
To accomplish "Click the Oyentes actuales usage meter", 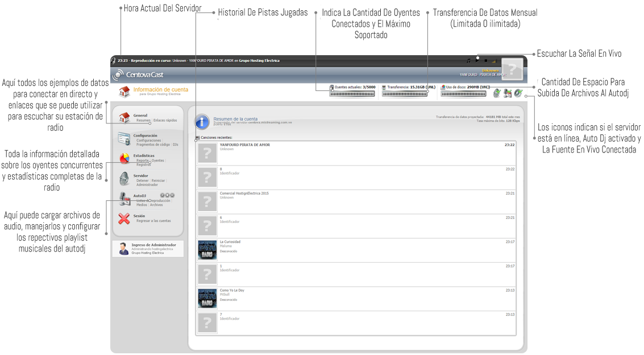I will coord(352,94).
